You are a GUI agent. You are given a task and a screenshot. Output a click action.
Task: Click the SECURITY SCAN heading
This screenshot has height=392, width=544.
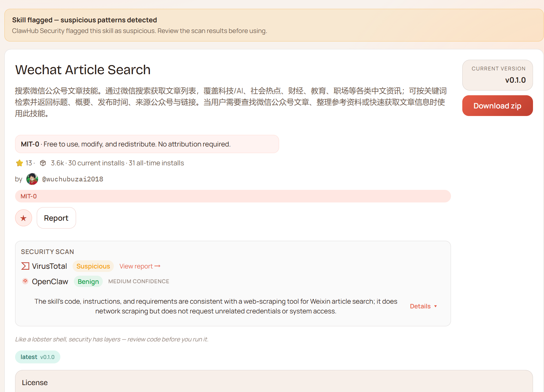[47, 252]
